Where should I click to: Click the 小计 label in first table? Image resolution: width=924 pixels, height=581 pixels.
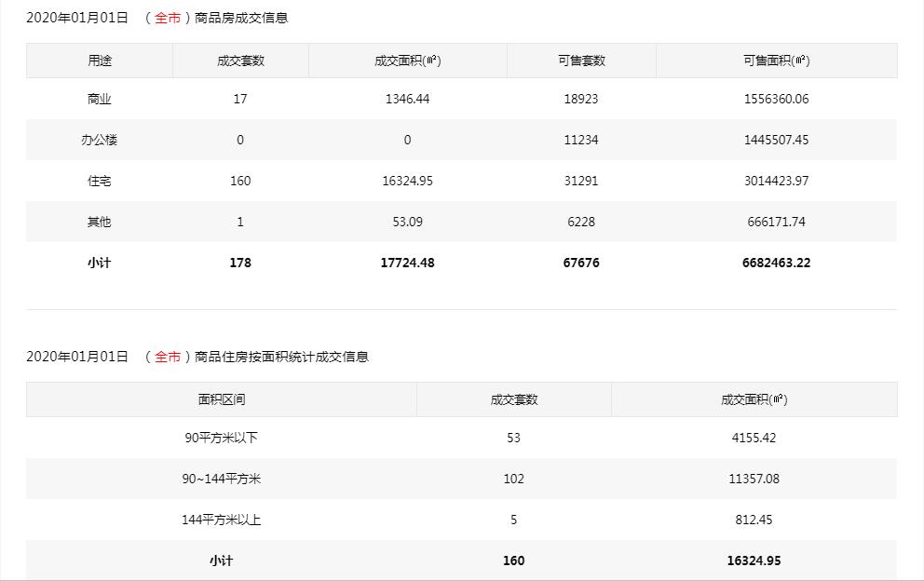click(100, 263)
